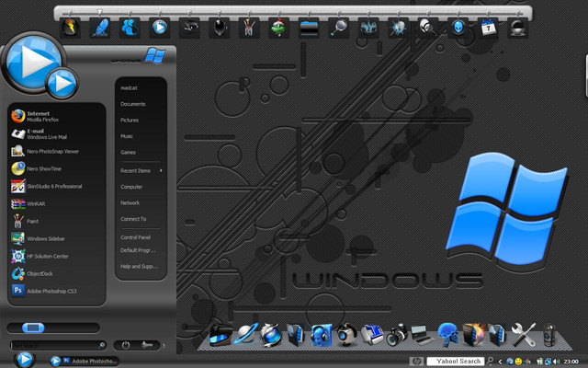
Task: Open the headphones face icon in dock
Action: point(321,335)
